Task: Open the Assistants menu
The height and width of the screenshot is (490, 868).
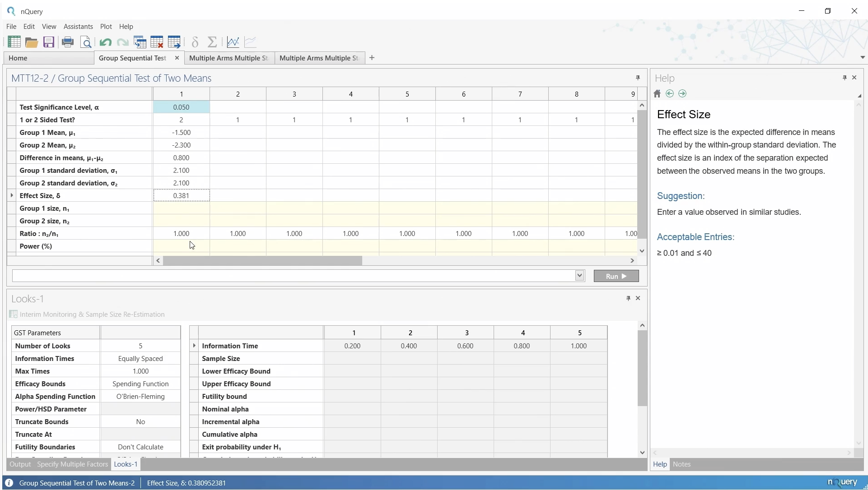Action: click(x=78, y=27)
